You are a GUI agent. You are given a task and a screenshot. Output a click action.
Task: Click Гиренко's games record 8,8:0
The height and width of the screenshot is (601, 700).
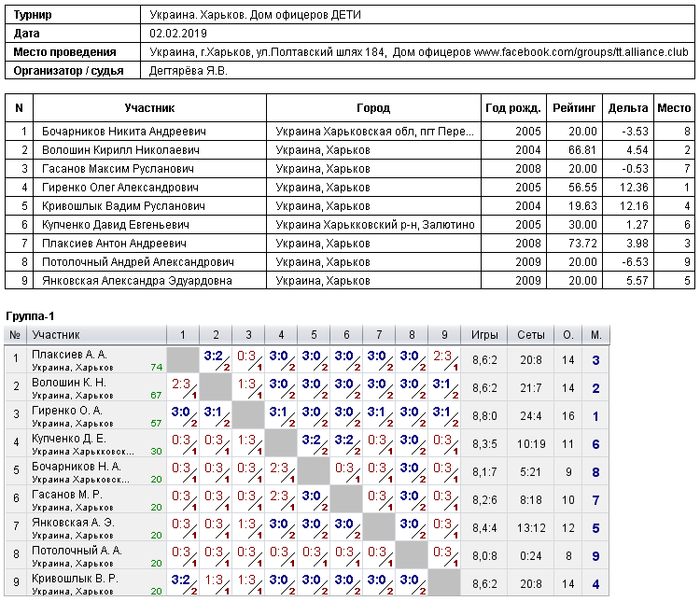click(484, 416)
